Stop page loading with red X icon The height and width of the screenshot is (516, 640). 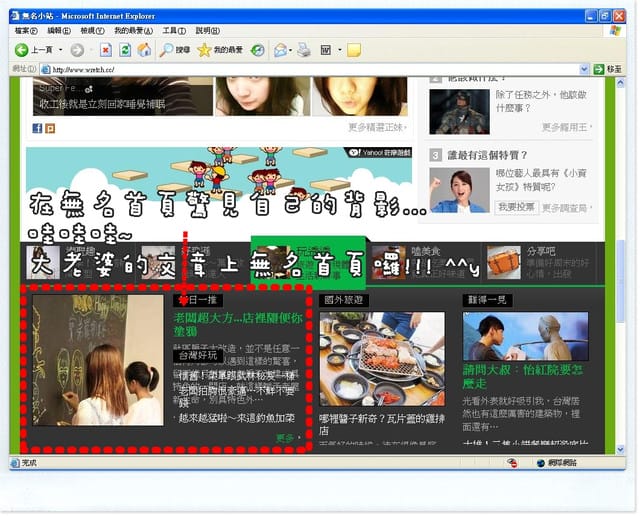pyautogui.click(x=106, y=50)
